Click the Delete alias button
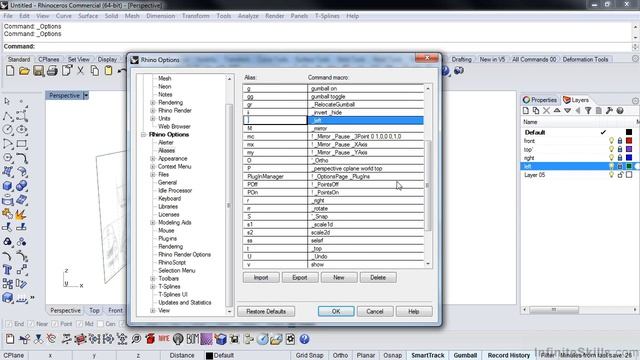This screenshot has width=640, height=360. pos(378,278)
